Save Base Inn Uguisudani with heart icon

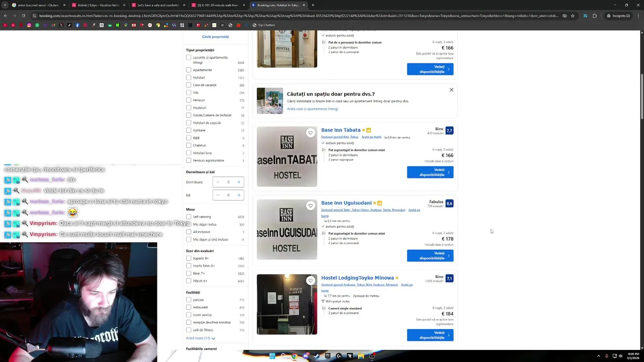click(310, 206)
